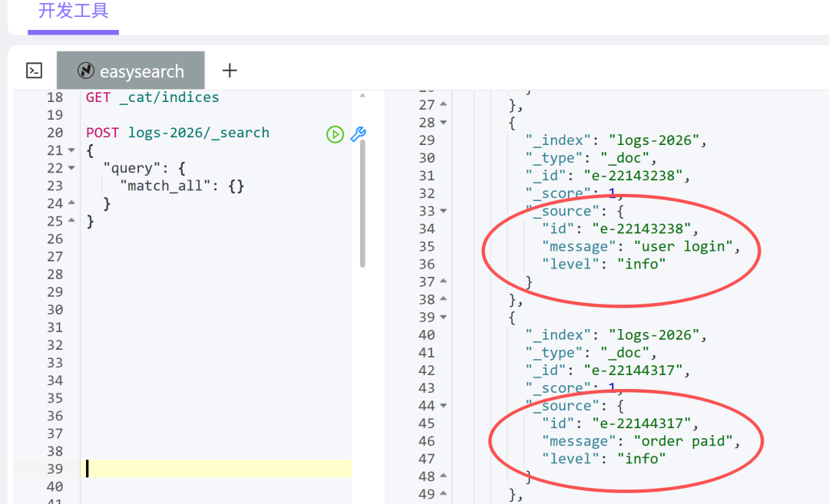Click the "message": "order paid" output line

pos(641,441)
